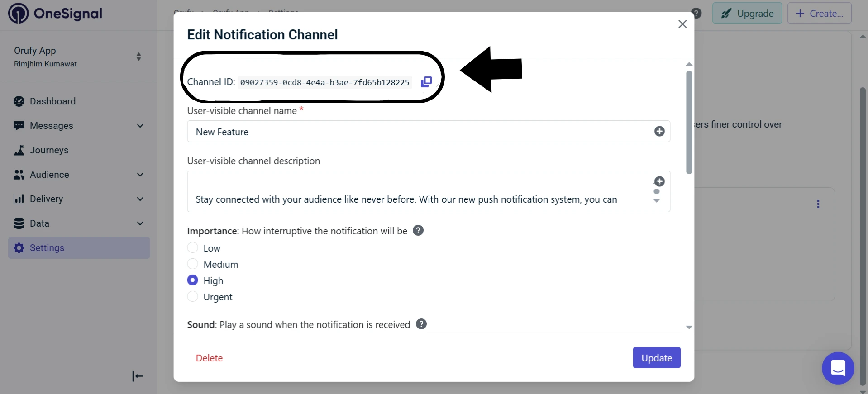Click the Journeys icon
This screenshot has height=394, width=868.
point(19,150)
